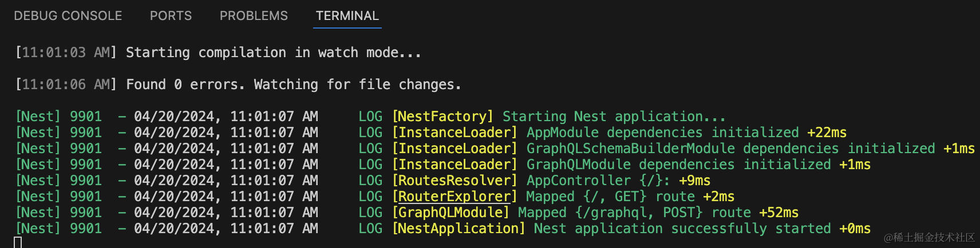Click the 'Found 0 errors' message
Viewport: 980px width, 248px height.
[185, 85]
